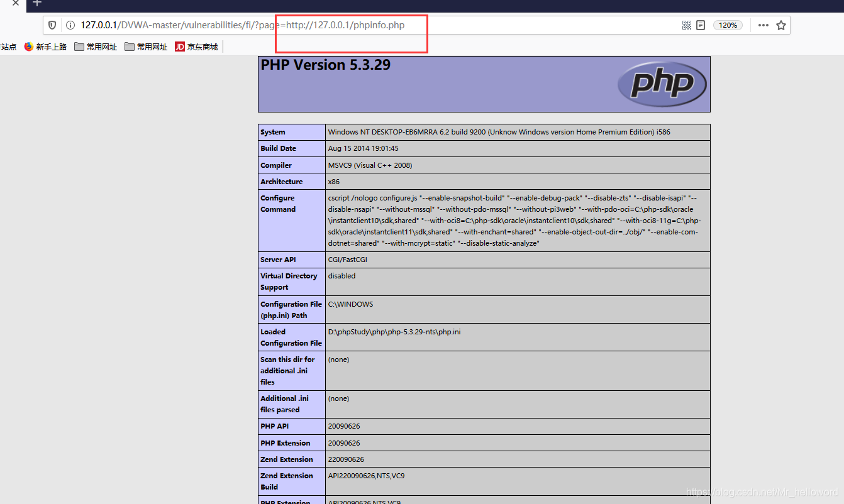This screenshot has height=504, width=844.
Task: Select 'Zend Extension Build' label
Action: pyautogui.click(x=287, y=481)
